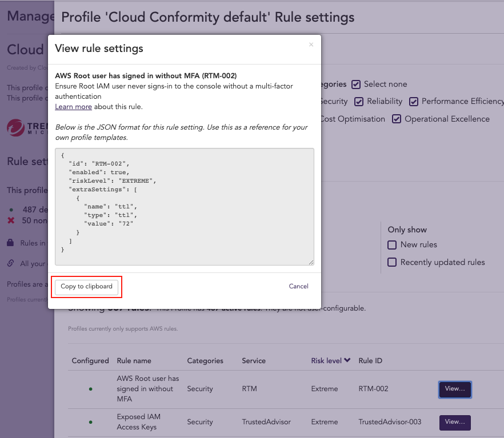Screen dimensions: 504x438
Task: Click the green bullet beside 487
Action: point(11,210)
